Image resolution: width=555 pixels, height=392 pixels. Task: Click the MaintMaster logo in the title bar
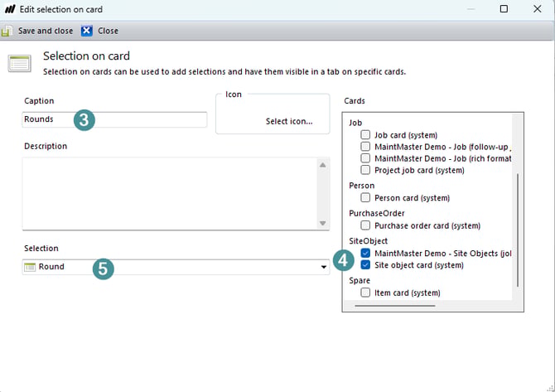pyautogui.click(x=10, y=9)
